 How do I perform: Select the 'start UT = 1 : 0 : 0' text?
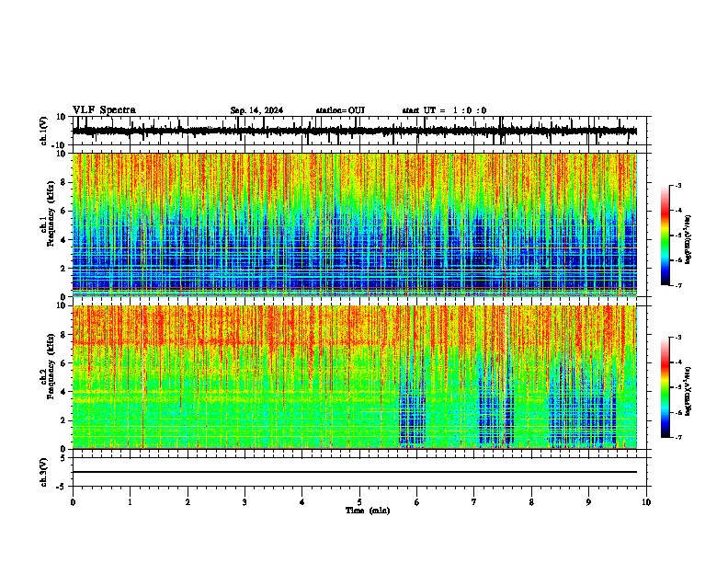[444, 110]
